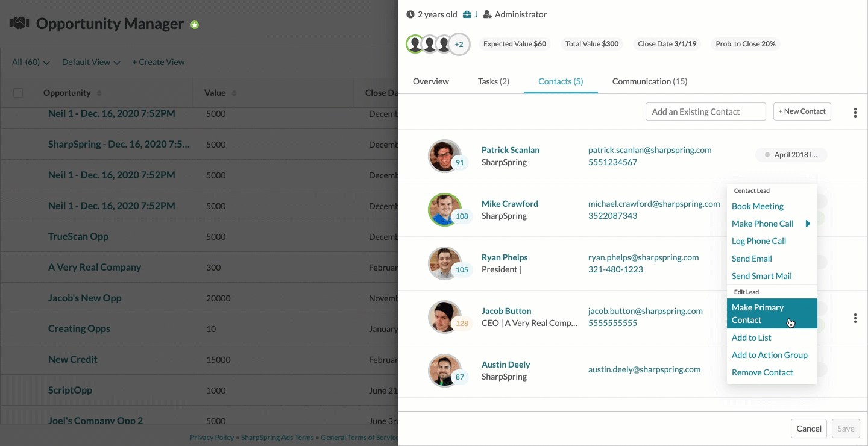
Task: Open the A Very Real Company opportunity
Action: tap(95, 267)
